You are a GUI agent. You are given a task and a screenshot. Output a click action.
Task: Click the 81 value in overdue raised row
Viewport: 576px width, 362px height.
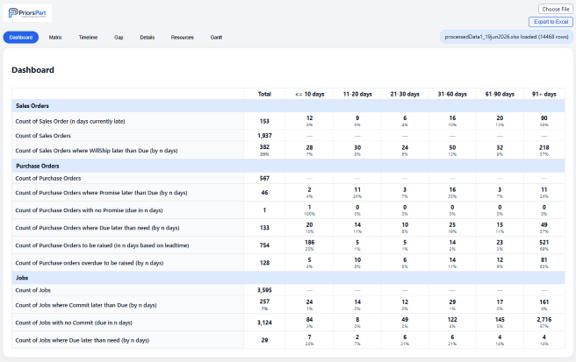(x=544, y=260)
